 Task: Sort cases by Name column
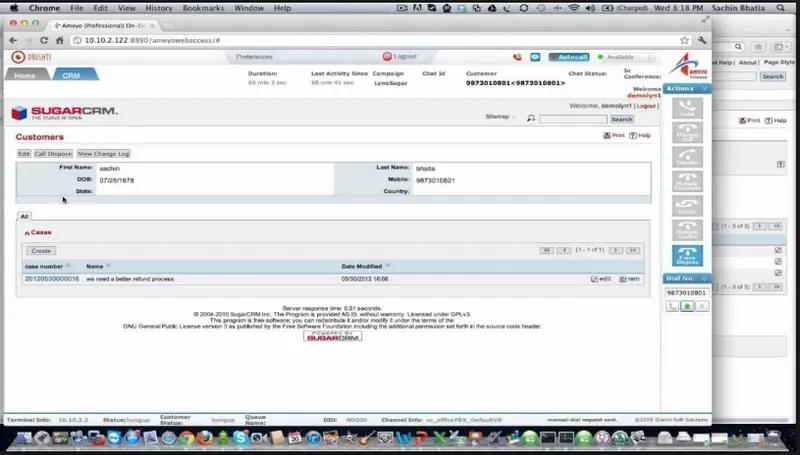(94, 266)
